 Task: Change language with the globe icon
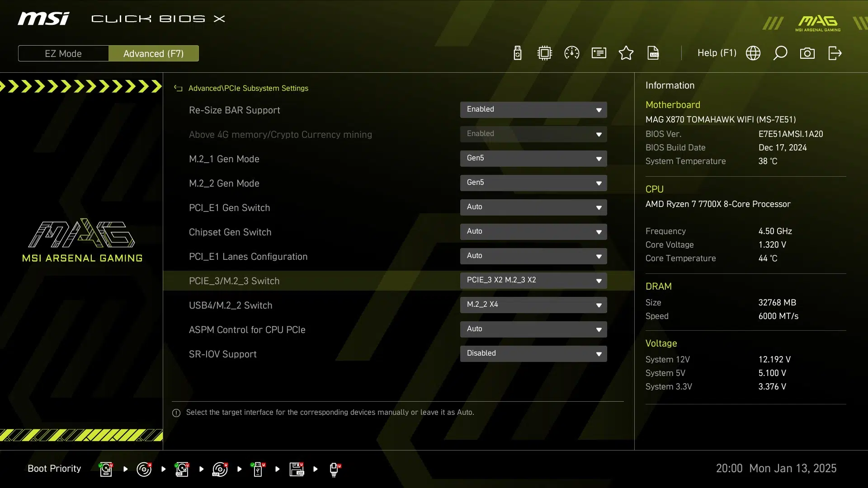[753, 53]
